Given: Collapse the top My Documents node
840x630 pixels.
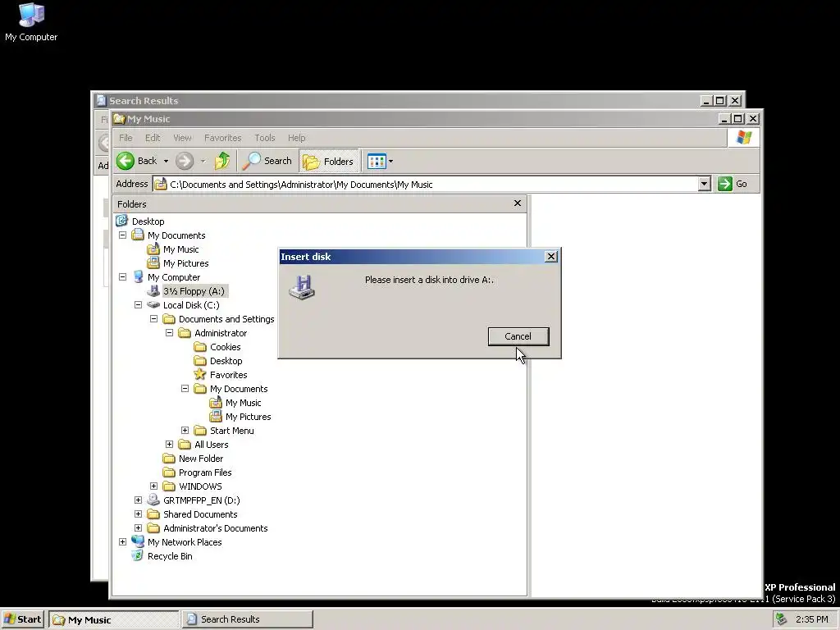Looking at the screenshot, I should [x=123, y=235].
